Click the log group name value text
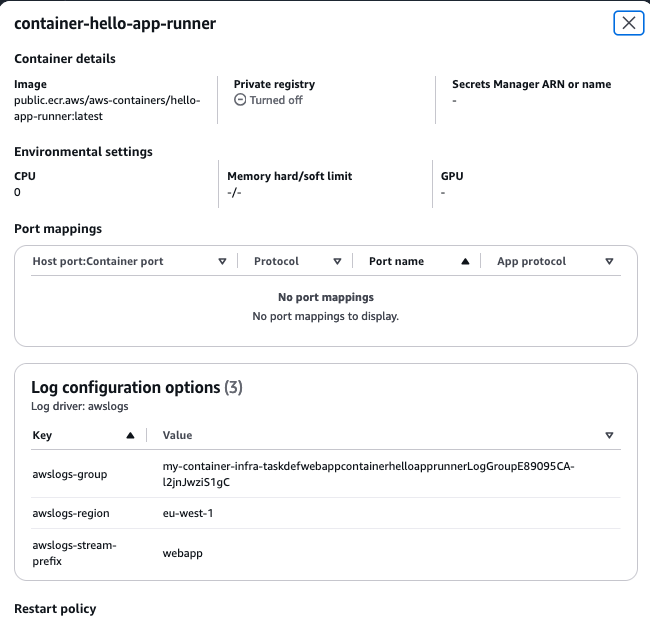This screenshot has height=618, width=650. click(368, 475)
